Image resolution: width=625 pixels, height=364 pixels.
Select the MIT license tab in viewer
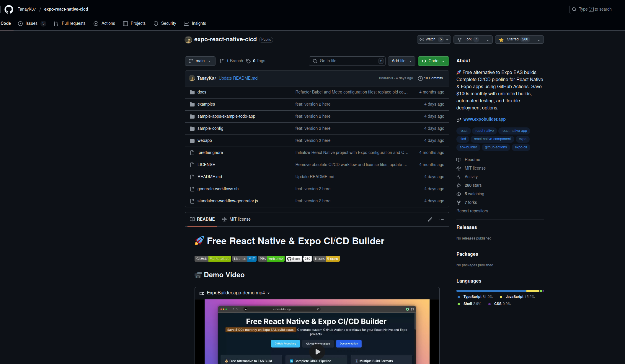pos(236,219)
